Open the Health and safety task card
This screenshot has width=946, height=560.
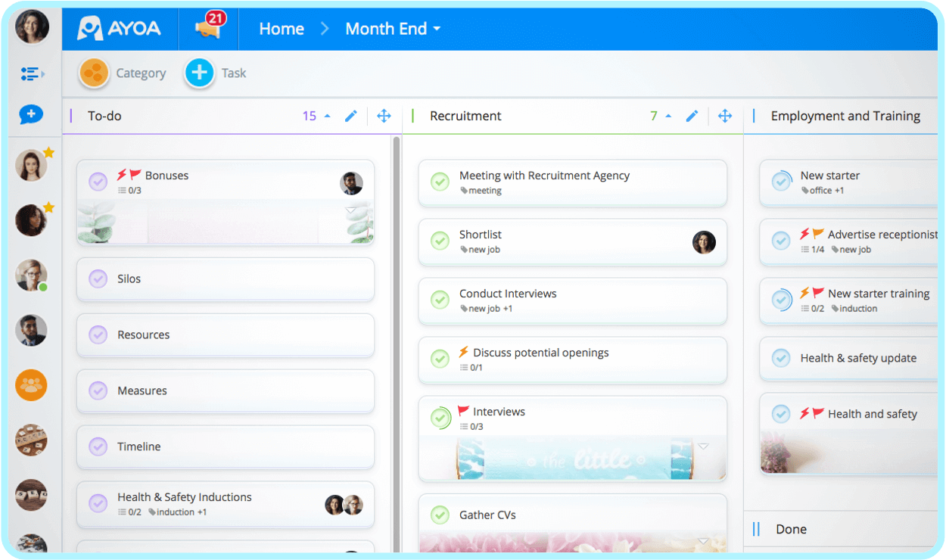point(848,434)
